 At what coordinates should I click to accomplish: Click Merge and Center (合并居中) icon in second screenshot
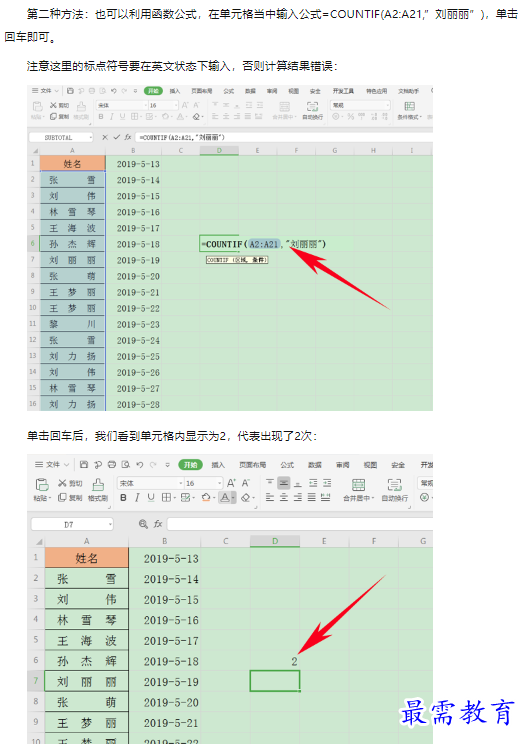(x=358, y=484)
